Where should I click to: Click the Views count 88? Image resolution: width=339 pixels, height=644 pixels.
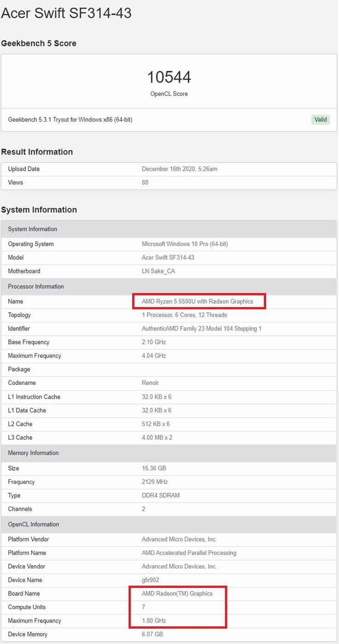[x=145, y=183]
